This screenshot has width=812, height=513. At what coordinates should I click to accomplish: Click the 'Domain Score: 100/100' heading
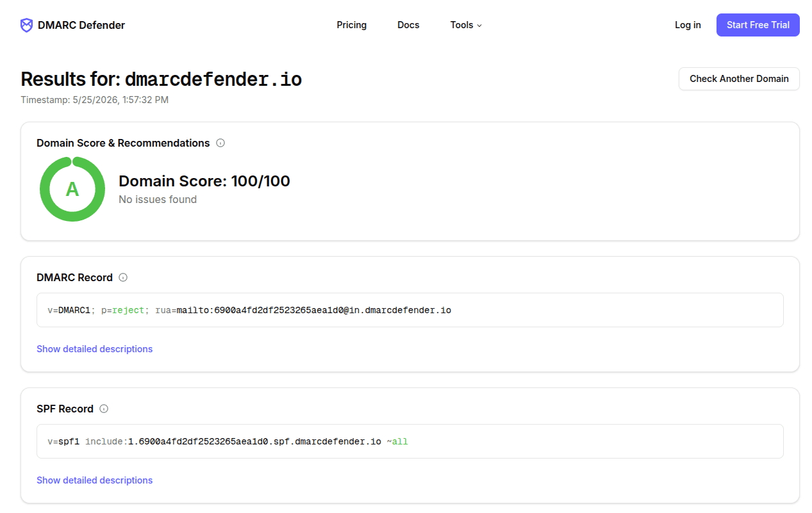(x=204, y=181)
